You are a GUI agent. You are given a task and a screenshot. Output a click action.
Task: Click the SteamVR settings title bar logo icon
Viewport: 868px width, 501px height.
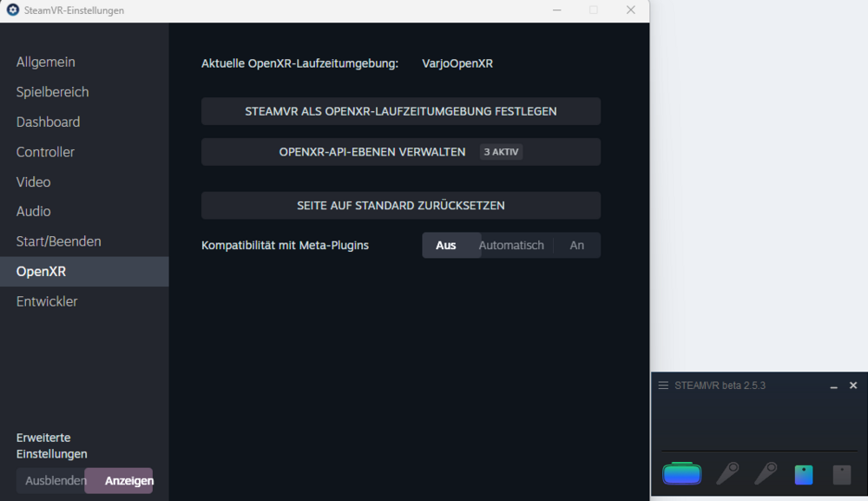(12, 10)
